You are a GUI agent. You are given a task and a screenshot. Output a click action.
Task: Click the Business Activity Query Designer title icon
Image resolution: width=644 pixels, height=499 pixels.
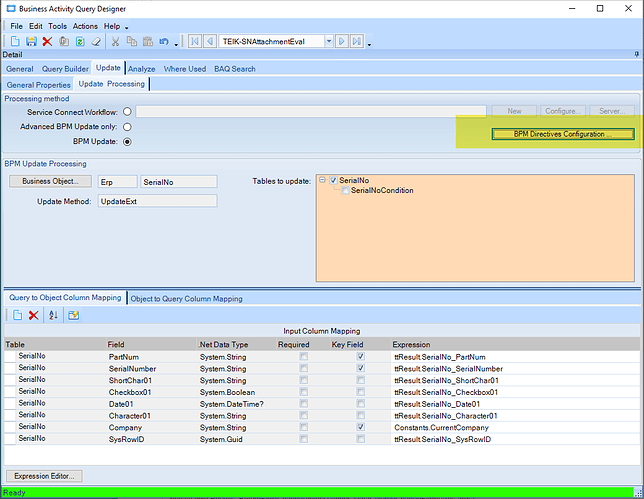coord(11,9)
